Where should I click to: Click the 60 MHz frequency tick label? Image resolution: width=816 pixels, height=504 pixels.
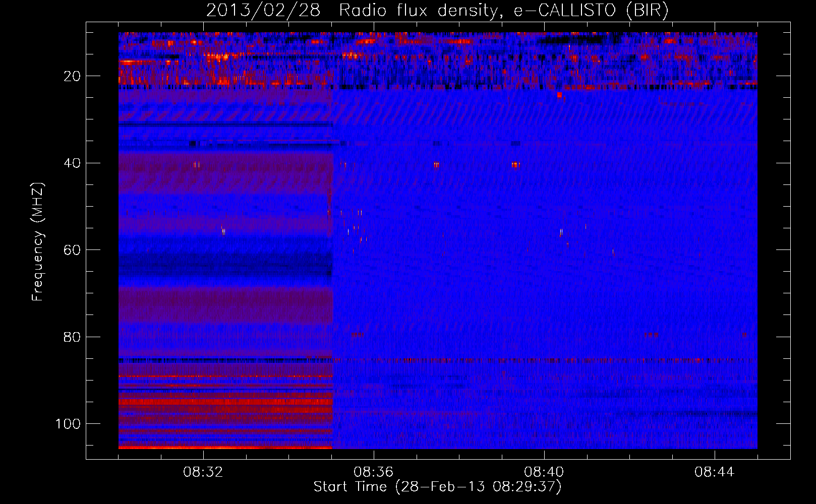click(72, 250)
